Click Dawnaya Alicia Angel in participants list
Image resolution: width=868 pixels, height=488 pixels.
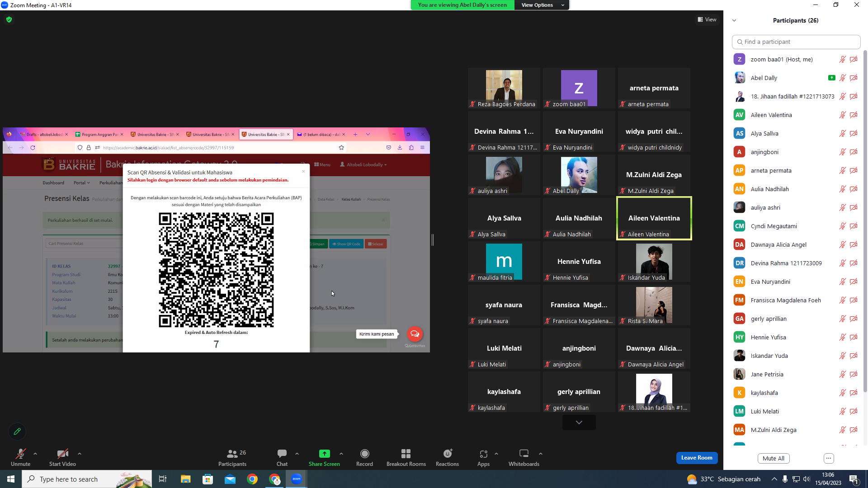778,244
